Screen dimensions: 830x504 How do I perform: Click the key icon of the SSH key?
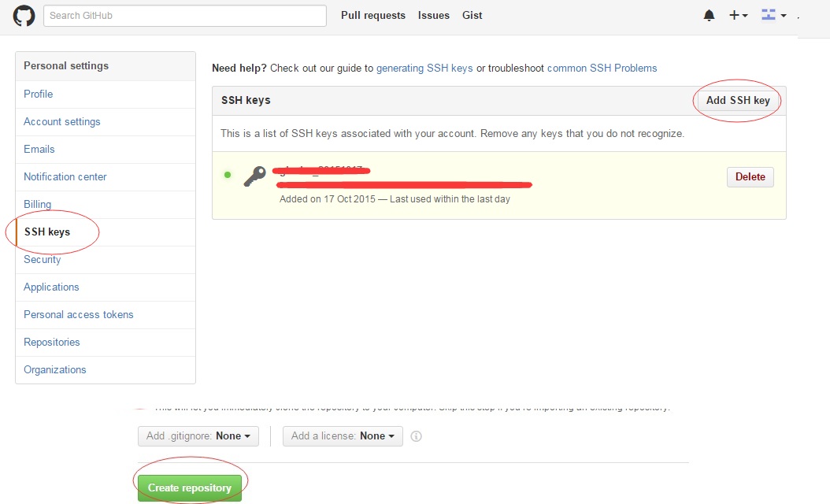click(254, 176)
